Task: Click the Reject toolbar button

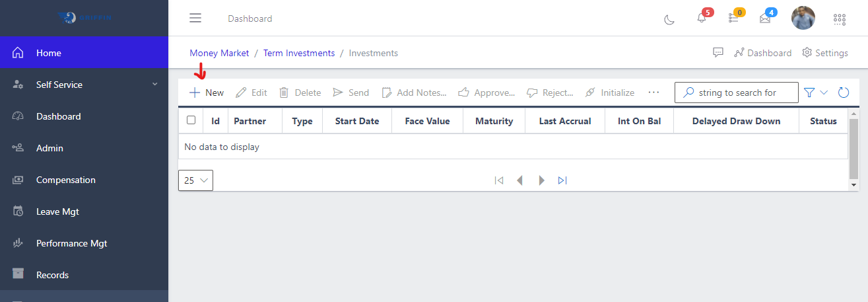Action: (x=550, y=93)
